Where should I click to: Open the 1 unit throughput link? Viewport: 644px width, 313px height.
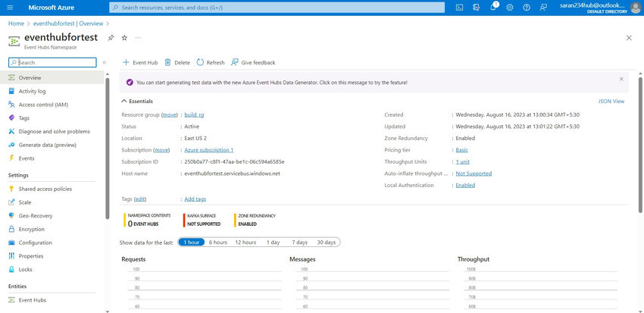(463, 162)
